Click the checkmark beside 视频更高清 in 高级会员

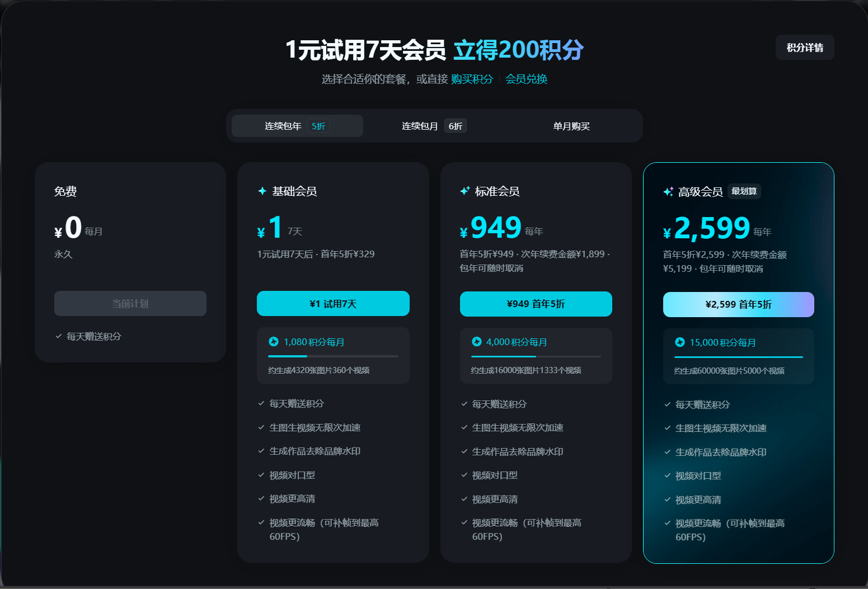click(x=667, y=499)
